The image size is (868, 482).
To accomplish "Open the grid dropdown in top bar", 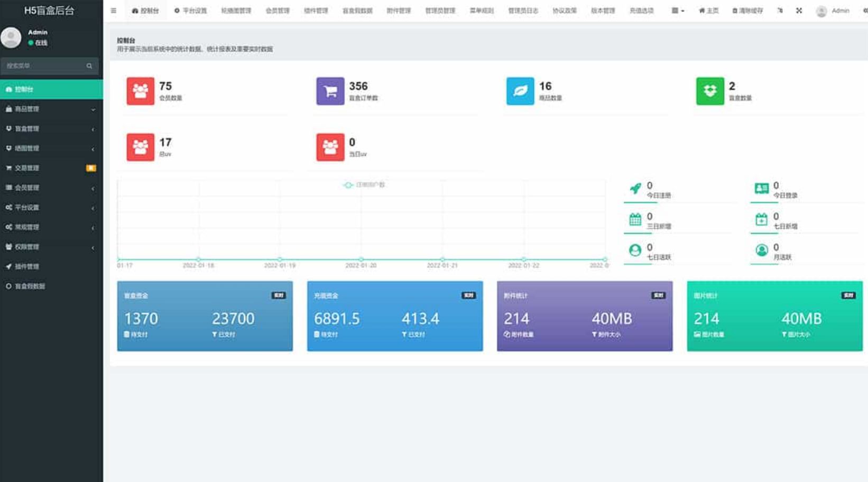I will pyautogui.click(x=677, y=11).
